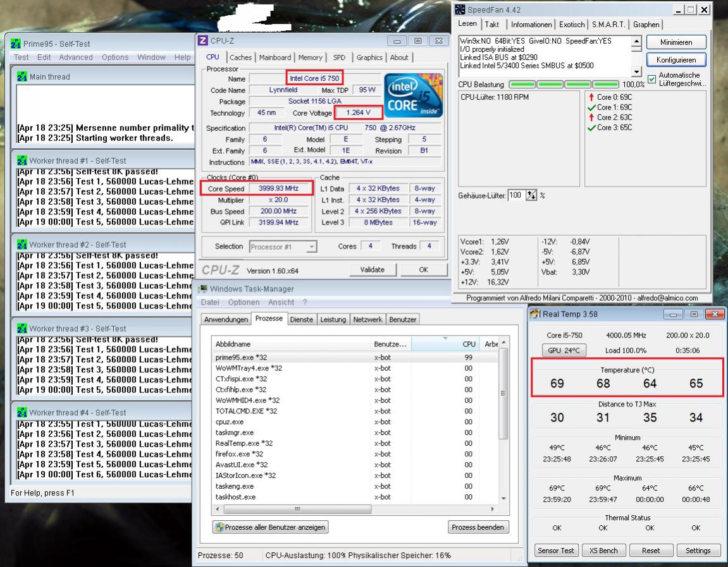Open the Graphics tab in CPU-Z
The height and width of the screenshot is (567, 728).
(369, 58)
